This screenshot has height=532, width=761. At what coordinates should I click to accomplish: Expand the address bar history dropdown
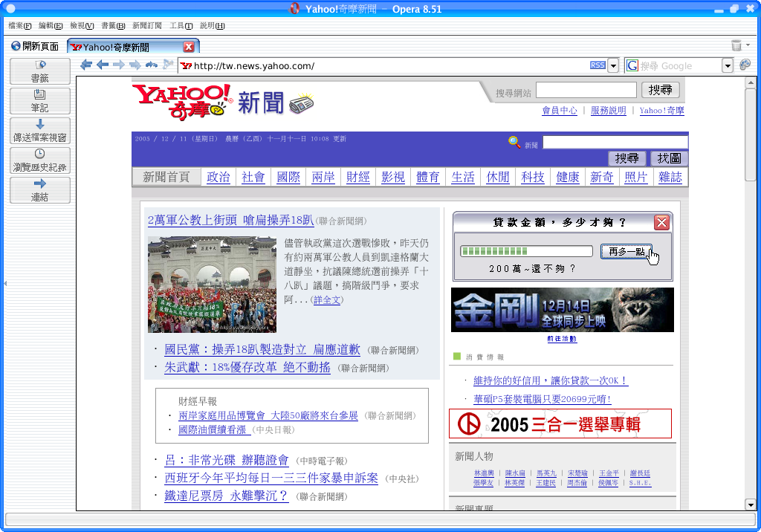[x=613, y=65]
